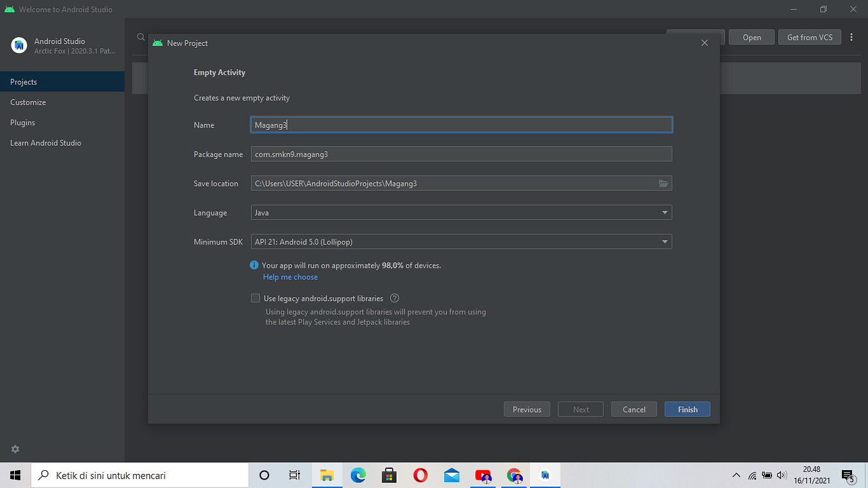Click the Help me choose link
This screenshot has height=488, width=868.
(x=290, y=277)
